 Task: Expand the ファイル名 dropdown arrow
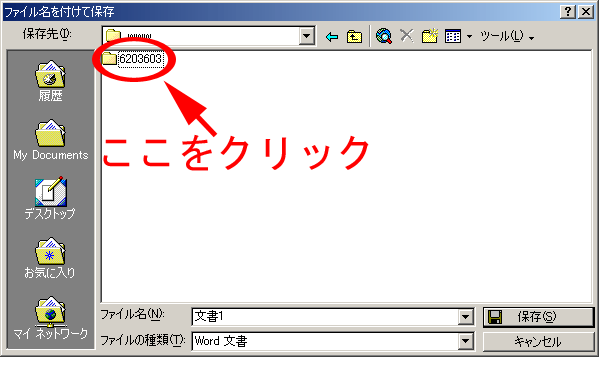click(465, 317)
